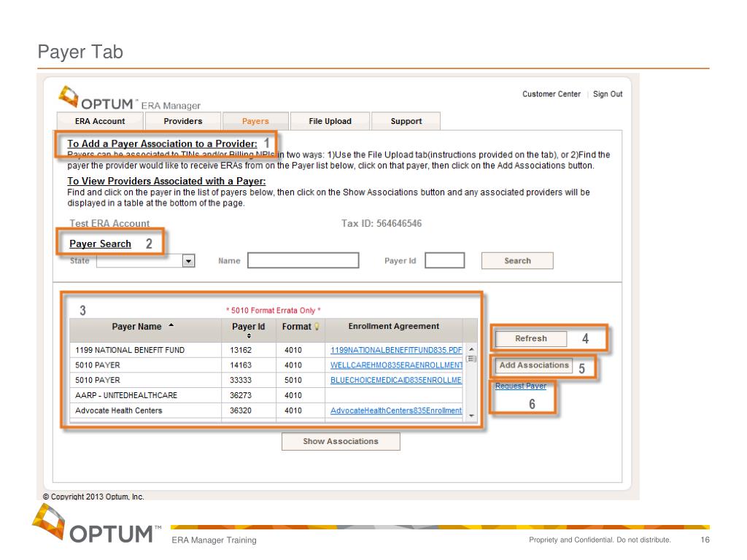Open the ERA Account tab
Image resolution: width=747 pixels, height=560 pixels.
point(100,121)
